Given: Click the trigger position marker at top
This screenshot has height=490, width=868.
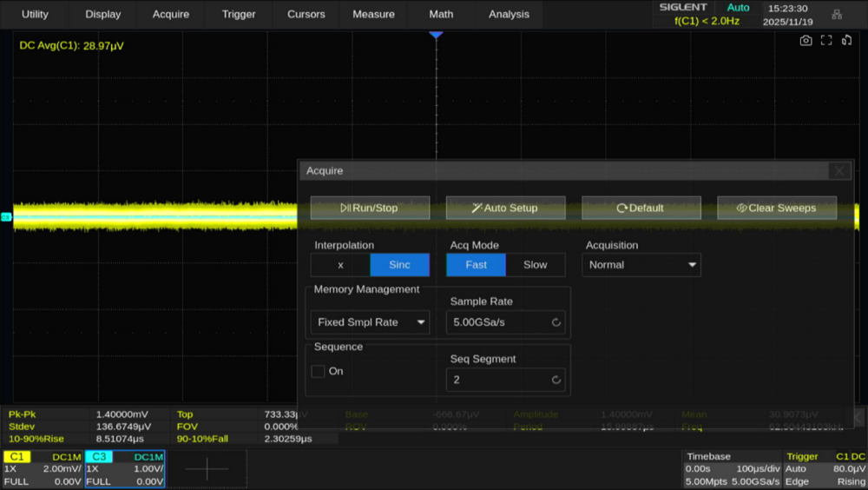Looking at the screenshot, I should coord(436,34).
